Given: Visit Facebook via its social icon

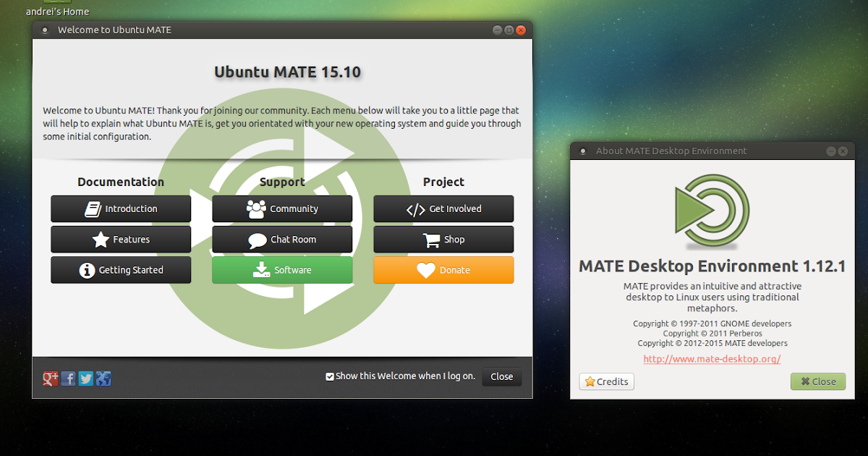Looking at the screenshot, I should (x=68, y=378).
